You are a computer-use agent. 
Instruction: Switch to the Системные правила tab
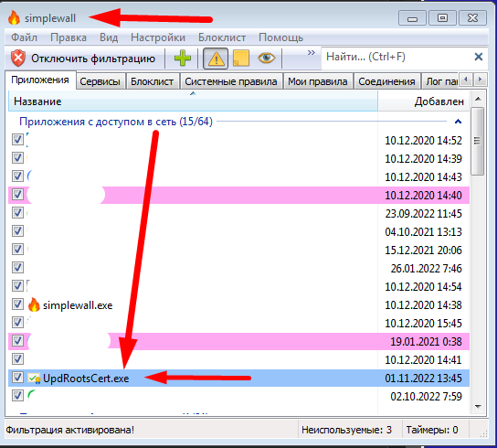pos(231,82)
